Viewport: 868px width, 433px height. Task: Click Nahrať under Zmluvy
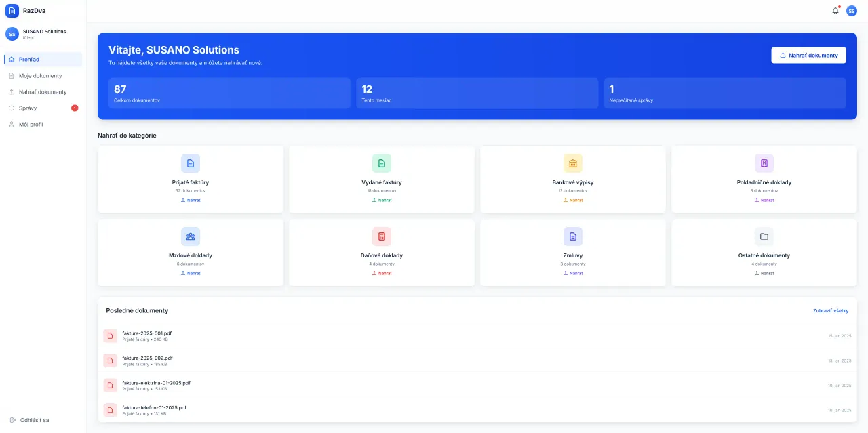tap(573, 273)
